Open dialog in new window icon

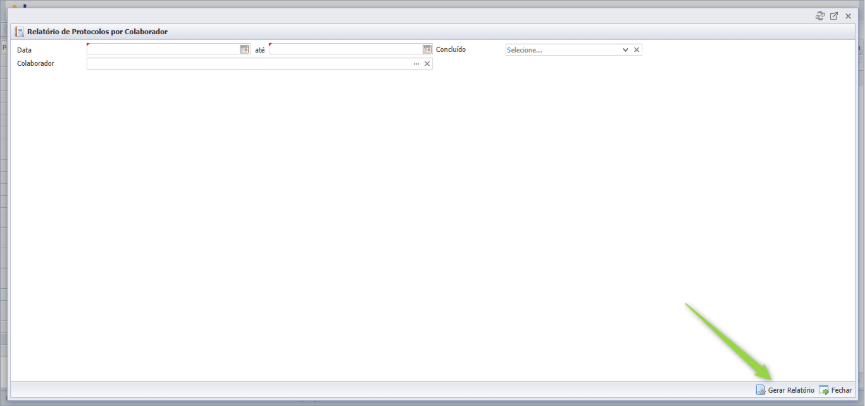[834, 16]
